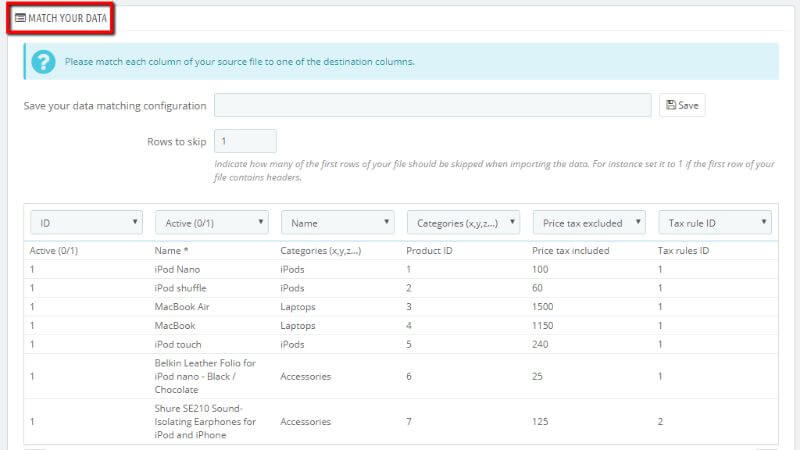The height and width of the screenshot is (450, 800).
Task: Open the Active (0/1) column dropdown
Action: coord(212,222)
